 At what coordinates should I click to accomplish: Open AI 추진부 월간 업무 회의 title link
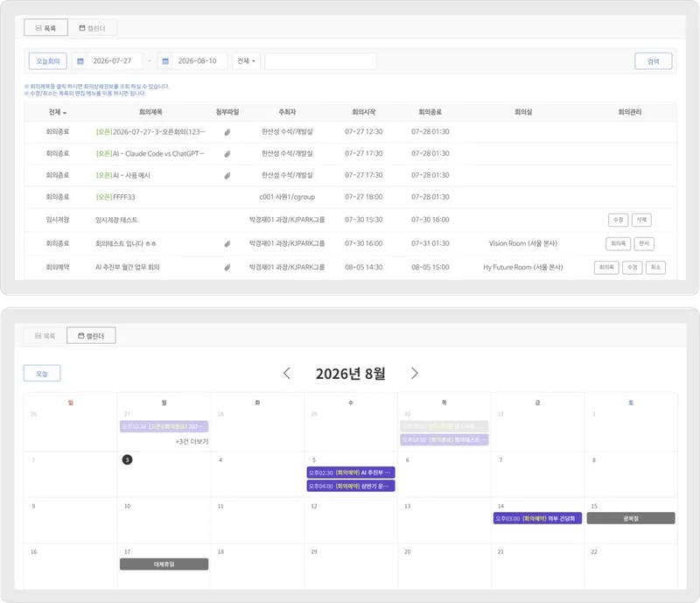tap(127, 268)
